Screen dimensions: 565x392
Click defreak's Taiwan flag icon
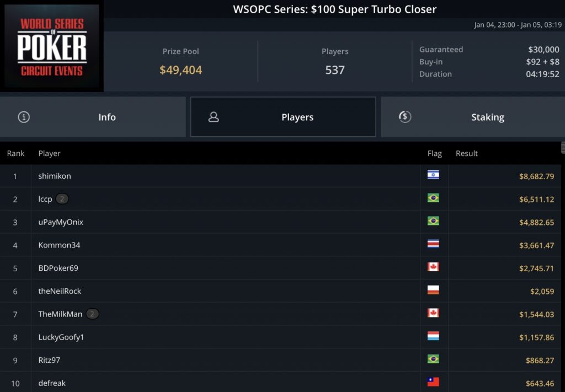coord(433,382)
